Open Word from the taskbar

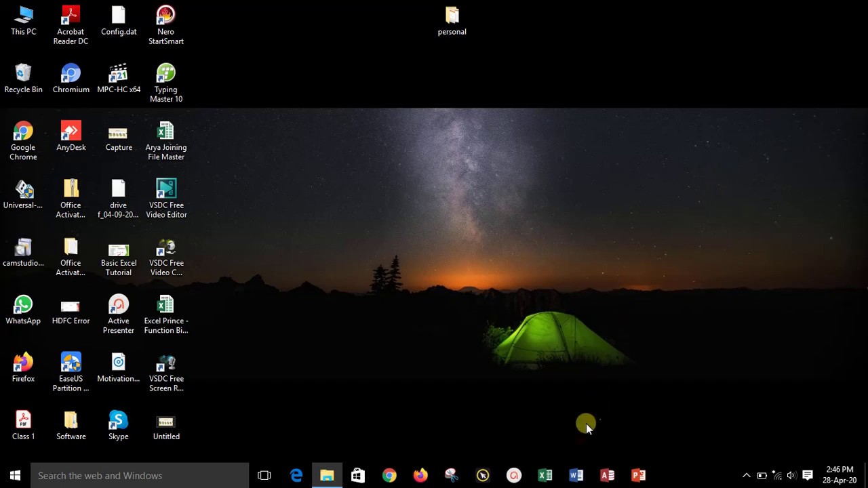(576, 475)
